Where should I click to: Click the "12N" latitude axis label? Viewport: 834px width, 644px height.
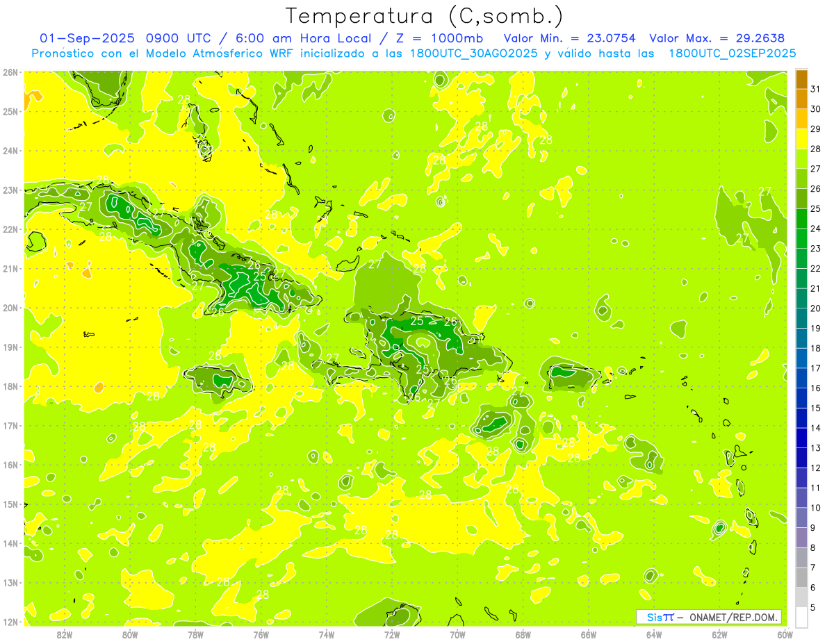coord(10,622)
